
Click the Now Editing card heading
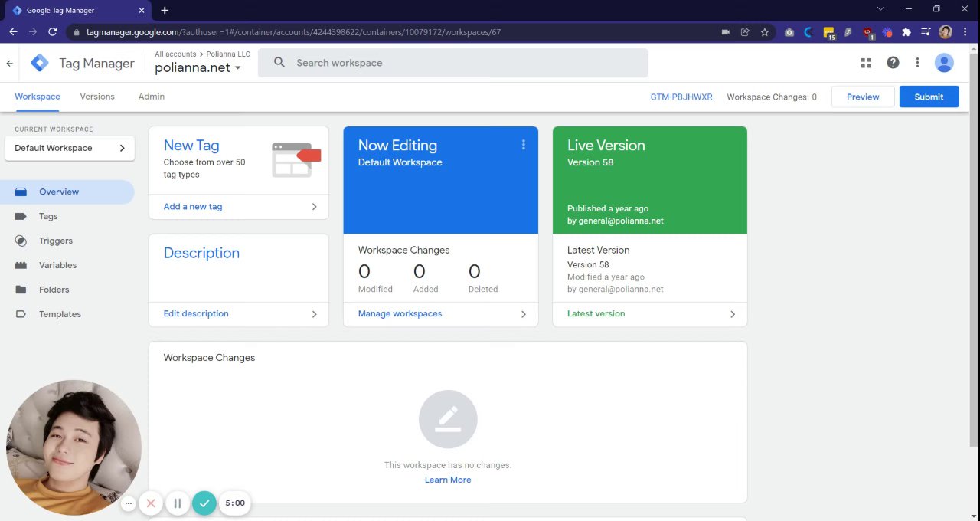pyautogui.click(x=397, y=146)
